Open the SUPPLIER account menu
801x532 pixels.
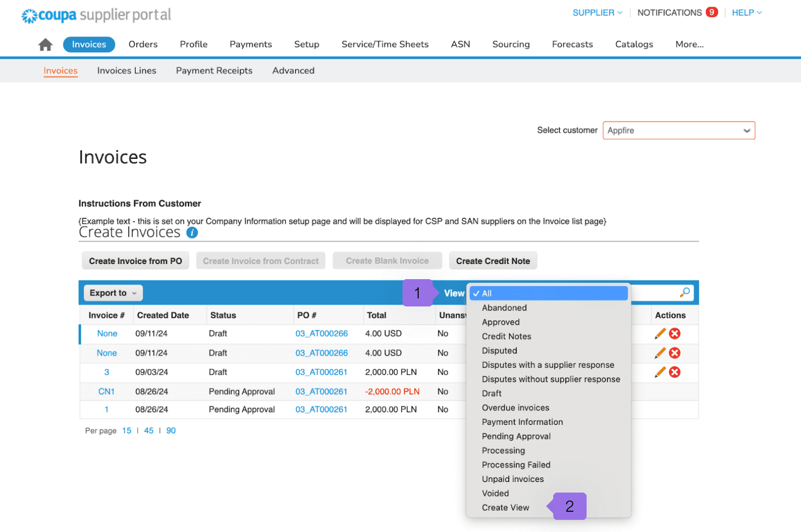coord(597,13)
